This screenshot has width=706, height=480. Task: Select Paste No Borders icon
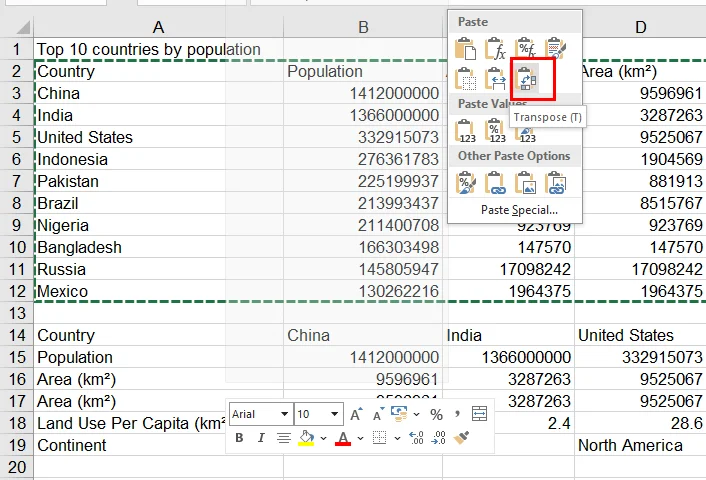466,78
